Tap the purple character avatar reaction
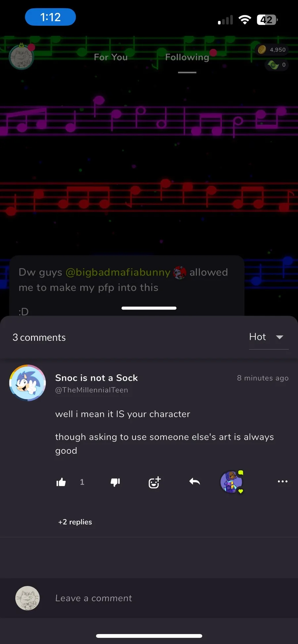 click(232, 482)
